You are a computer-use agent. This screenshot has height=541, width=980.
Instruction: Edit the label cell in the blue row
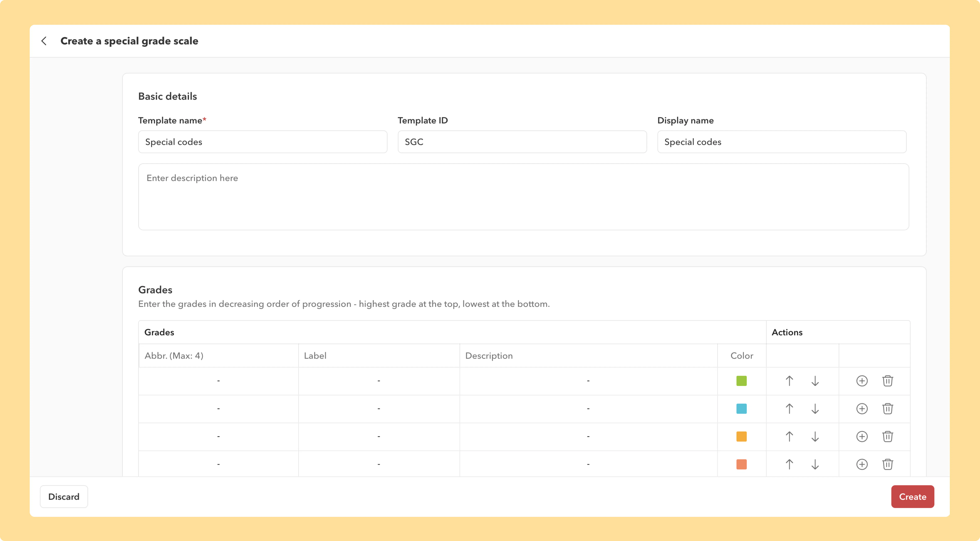pyautogui.click(x=379, y=409)
